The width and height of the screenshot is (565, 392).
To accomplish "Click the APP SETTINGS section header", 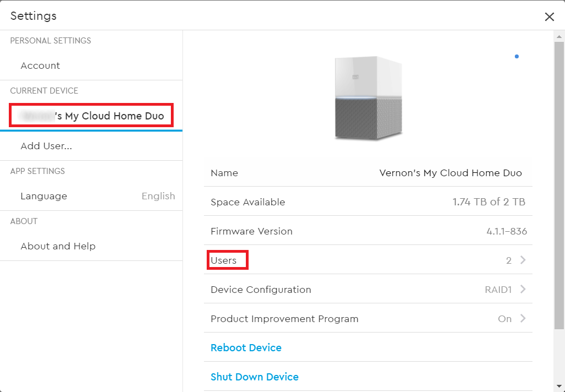I will 37,171.
